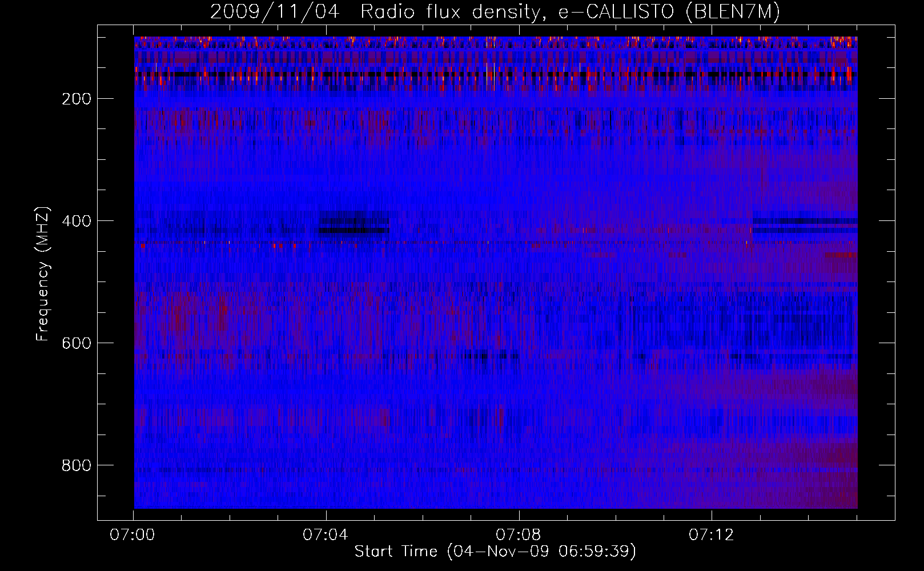The height and width of the screenshot is (571, 924).
Task: Click the 07:08 time tick label
Action: tap(519, 535)
